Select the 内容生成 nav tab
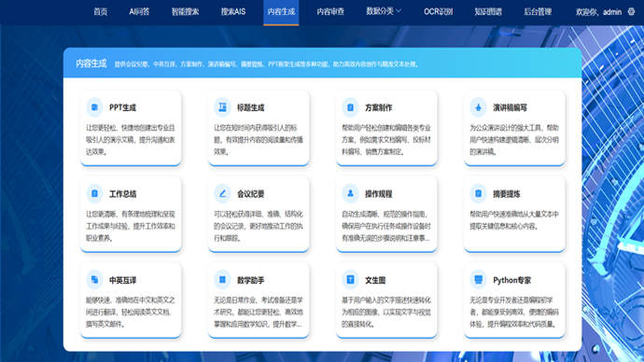This screenshot has width=644, height=362. coord(281,12)
